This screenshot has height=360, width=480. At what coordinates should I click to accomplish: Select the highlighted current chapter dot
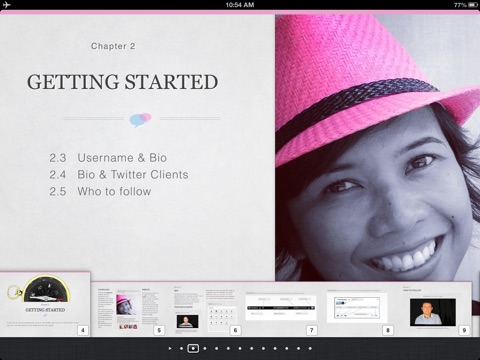193,348
